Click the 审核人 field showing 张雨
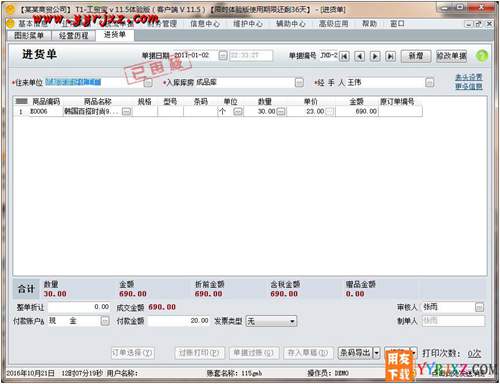 pos(448,307)
